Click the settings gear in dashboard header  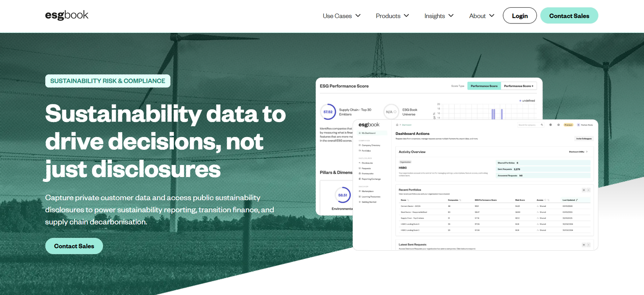[x=558, y=125]
